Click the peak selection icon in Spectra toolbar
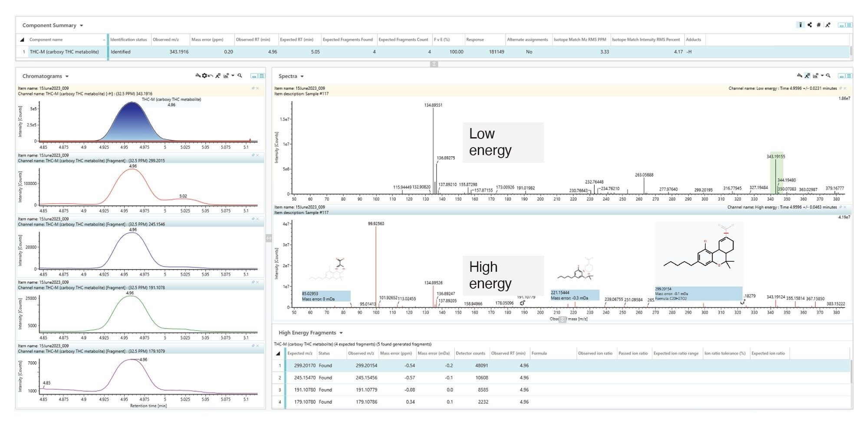The image size is (868, 425). pyautogui.click(x=799, y=76)
